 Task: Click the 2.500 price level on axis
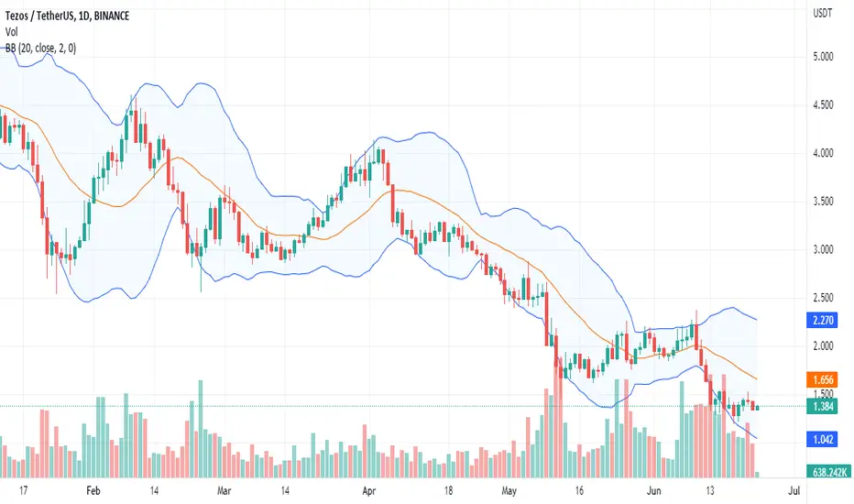[823, 298]
